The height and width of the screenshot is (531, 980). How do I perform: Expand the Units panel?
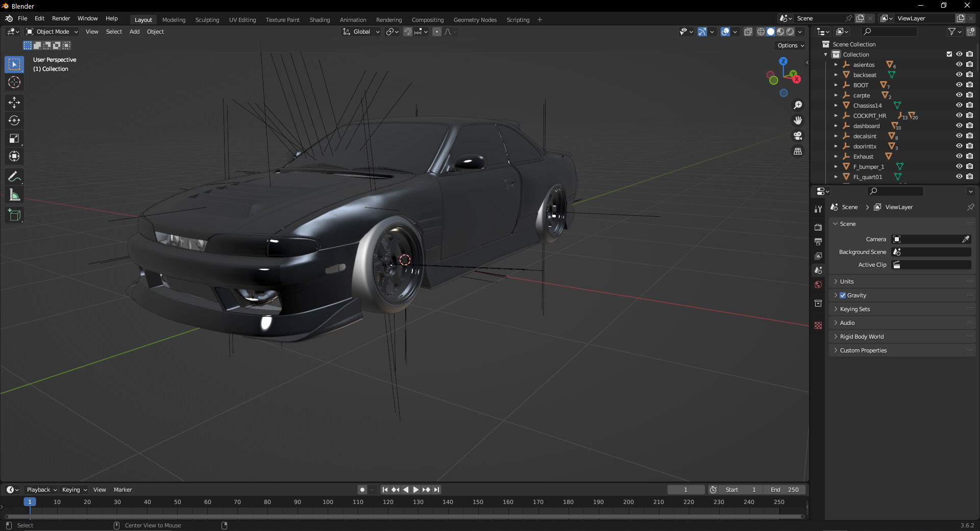[x=847, y=282]
